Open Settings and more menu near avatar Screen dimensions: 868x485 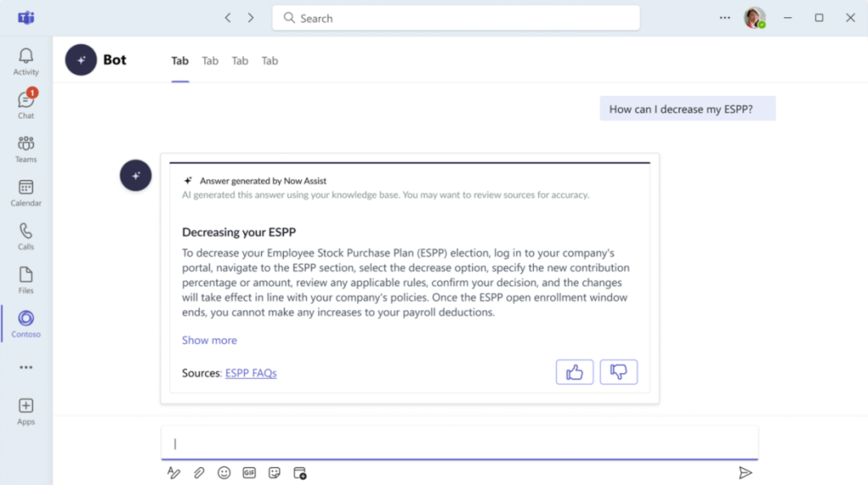click(x=725, y=18)
